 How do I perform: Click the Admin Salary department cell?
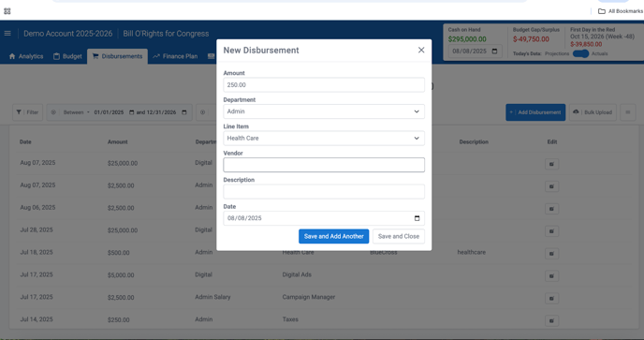(x=212, y=297)
